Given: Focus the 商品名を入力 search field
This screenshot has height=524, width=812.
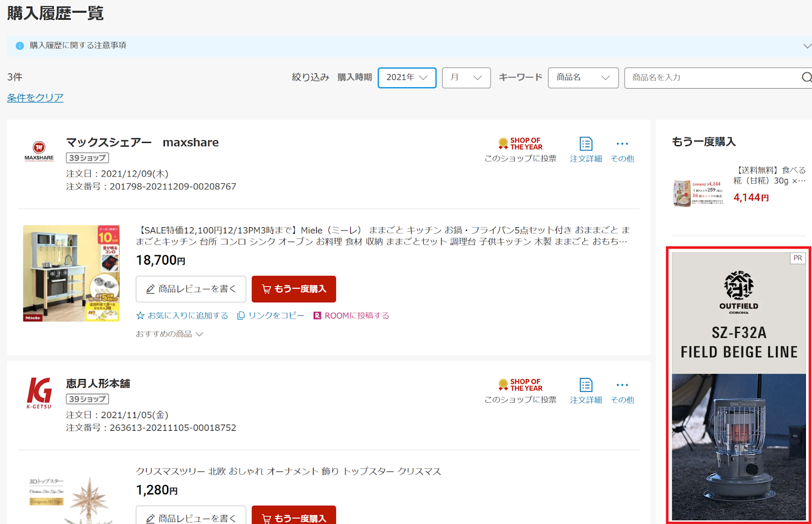Looking at the screenshot, I should 710,78.
